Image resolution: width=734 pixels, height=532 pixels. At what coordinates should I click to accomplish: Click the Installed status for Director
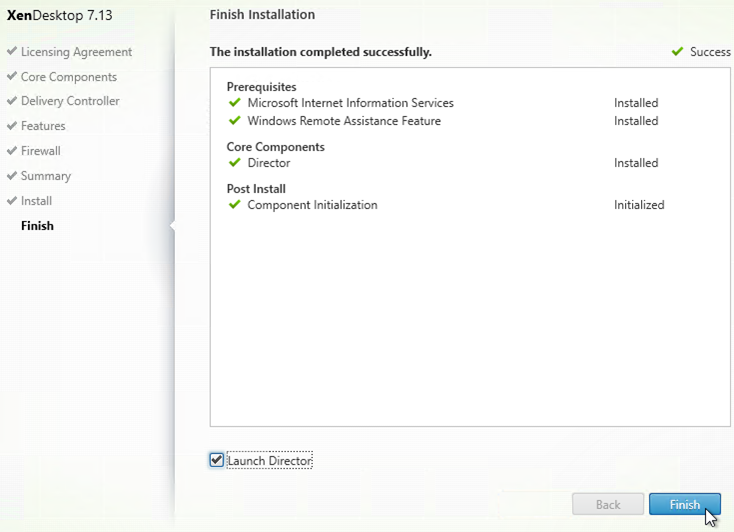pos(636,163)
